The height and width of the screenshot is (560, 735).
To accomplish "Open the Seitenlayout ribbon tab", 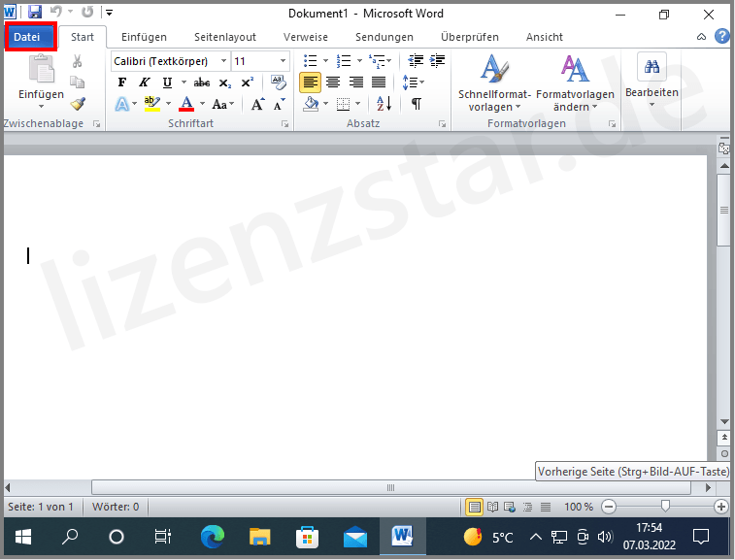I will click(x=225, y=37).
